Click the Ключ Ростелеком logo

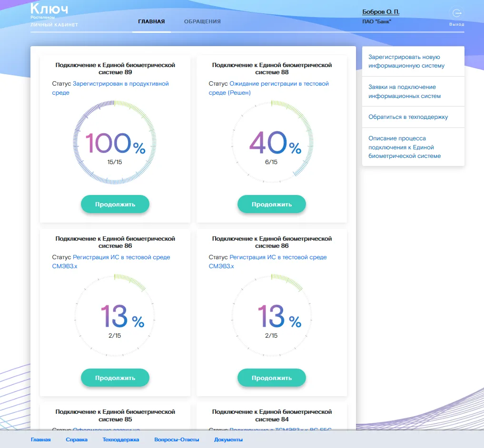click(49, 11)
